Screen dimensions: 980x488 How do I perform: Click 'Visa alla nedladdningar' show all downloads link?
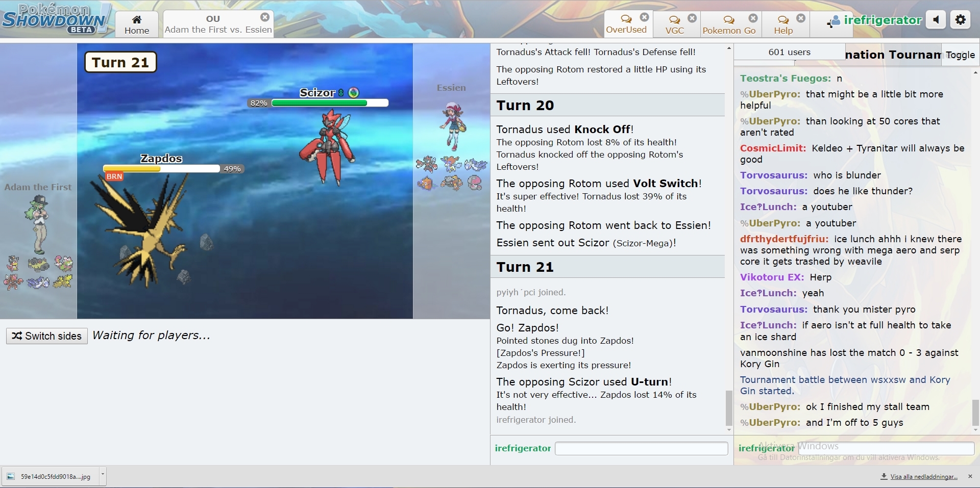[x=923, y=477]
